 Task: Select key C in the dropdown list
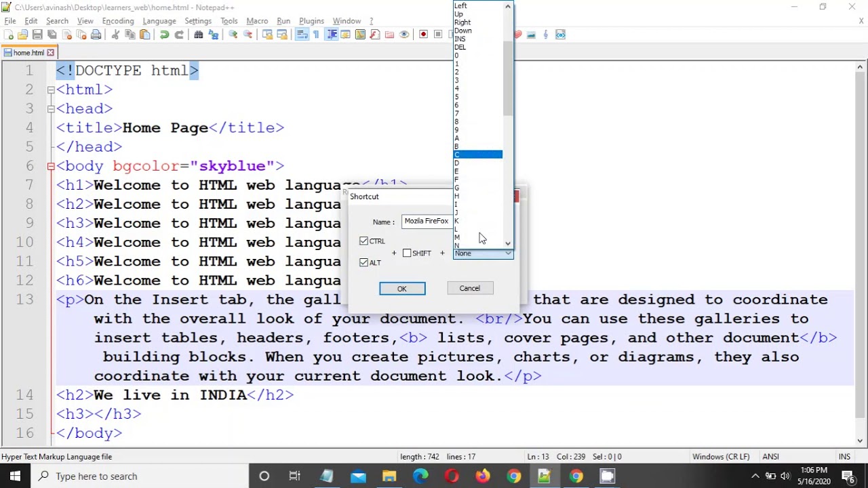tap(478, 155)
